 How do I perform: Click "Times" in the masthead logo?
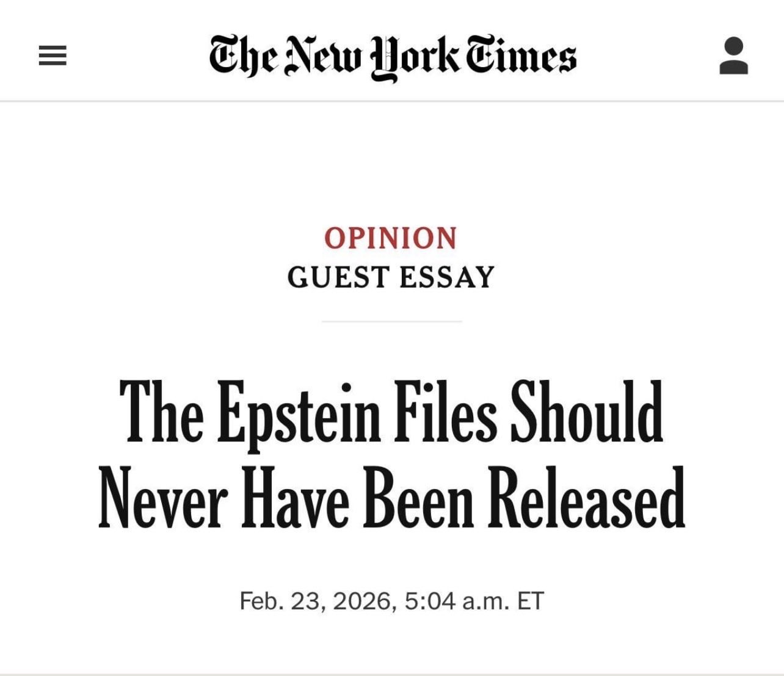(521, 57)
